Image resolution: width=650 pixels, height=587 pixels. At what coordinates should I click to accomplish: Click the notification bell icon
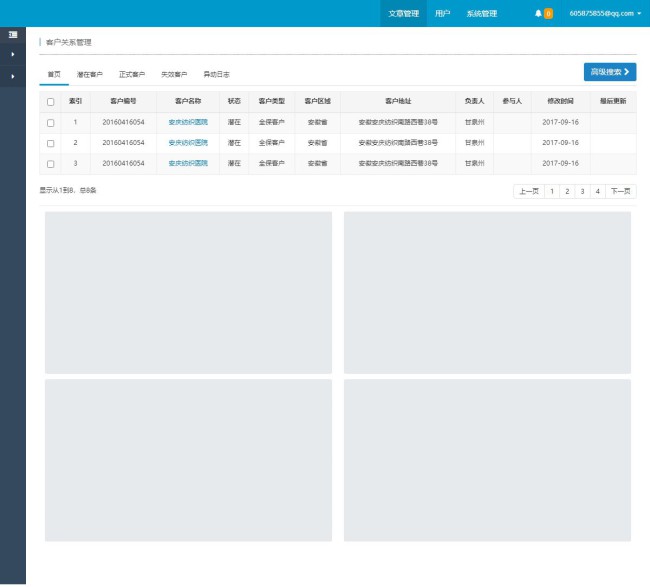pyautogui.click(x=538, y=13)
